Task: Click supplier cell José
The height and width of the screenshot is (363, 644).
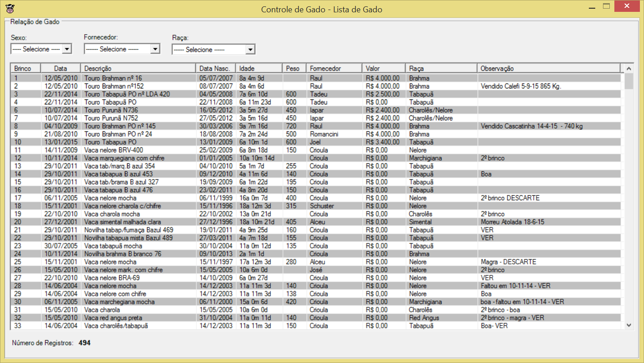Action: coord(316,270)
